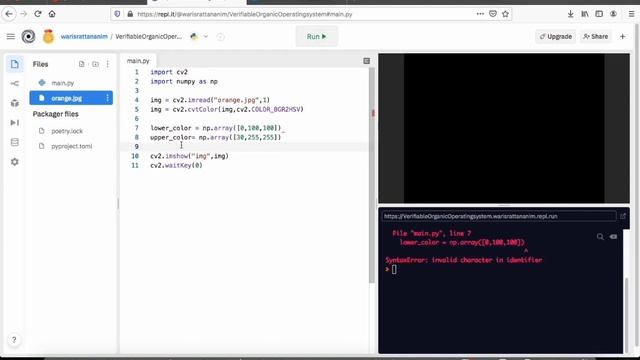Switch to the main.py editor tab
The height and width of the screenshot is (360, 640).
click(138, 61)
